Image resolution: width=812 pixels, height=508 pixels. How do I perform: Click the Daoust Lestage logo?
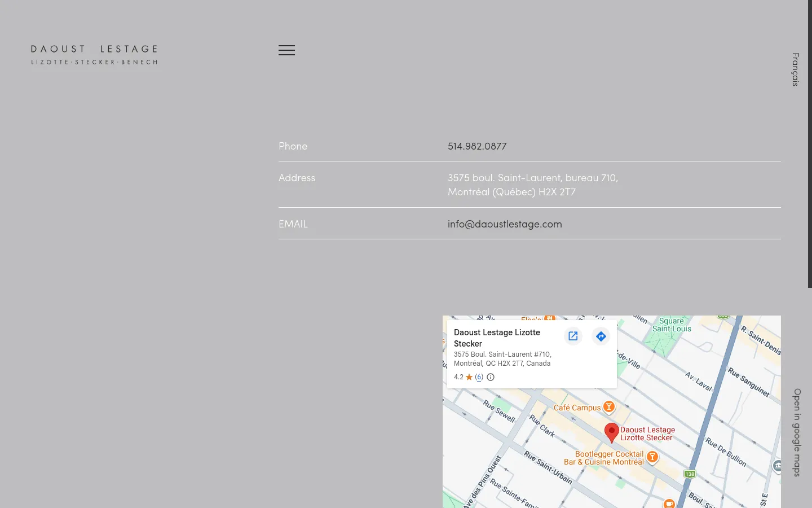[94, 55]
